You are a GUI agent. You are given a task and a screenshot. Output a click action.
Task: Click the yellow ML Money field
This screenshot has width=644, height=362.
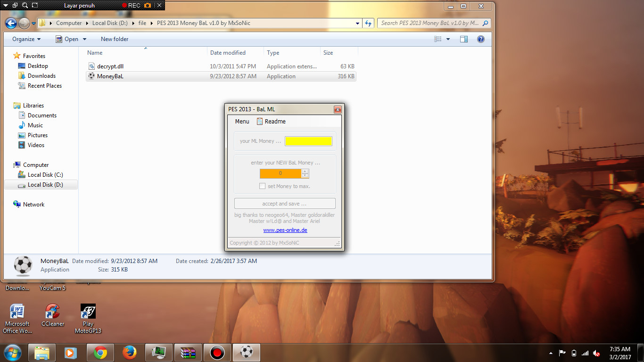308,141
